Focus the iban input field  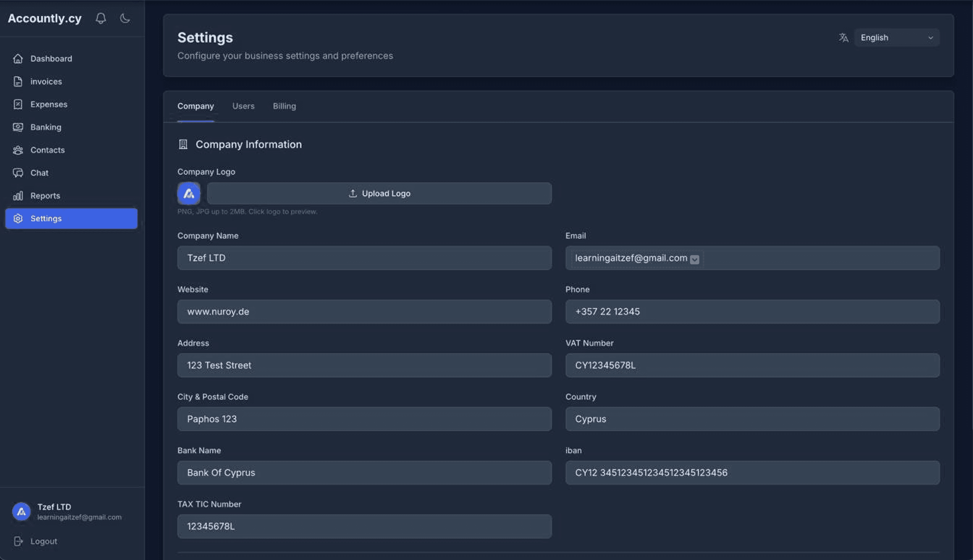pyautogui.click(x=752, y=473)
